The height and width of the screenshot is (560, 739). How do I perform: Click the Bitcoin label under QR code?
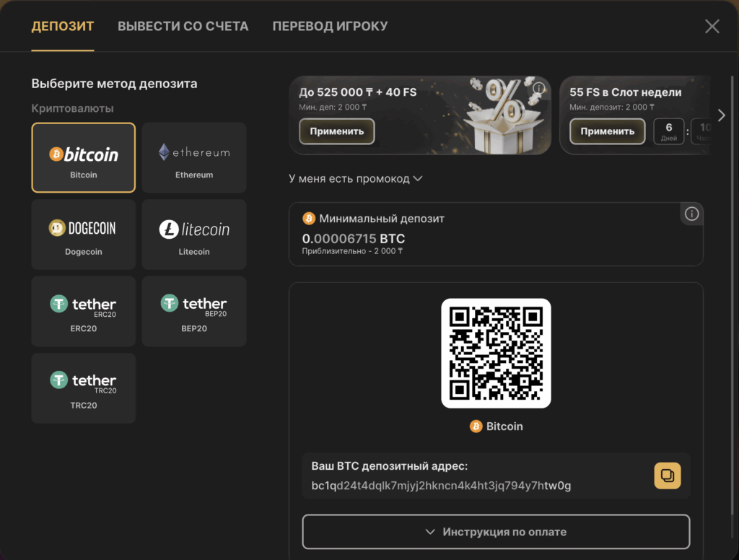(496, 426)
